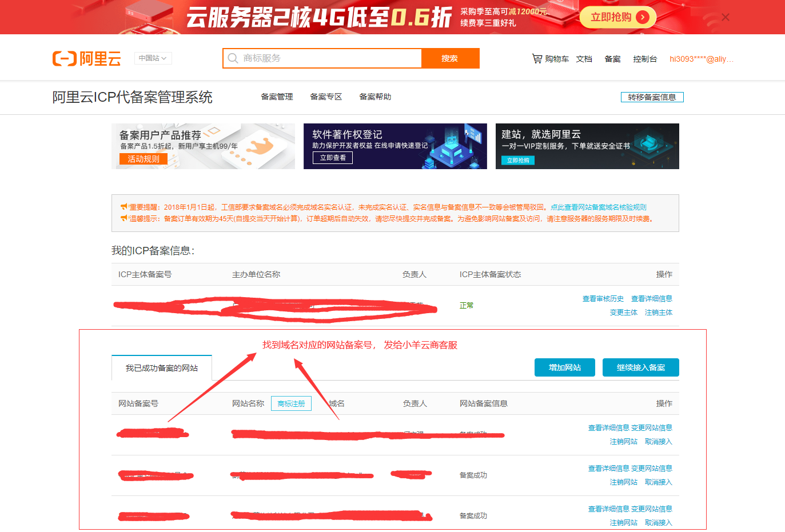Click the orange arrow on 立即抢购
785x532 pixels.
[x=643, y=17]
